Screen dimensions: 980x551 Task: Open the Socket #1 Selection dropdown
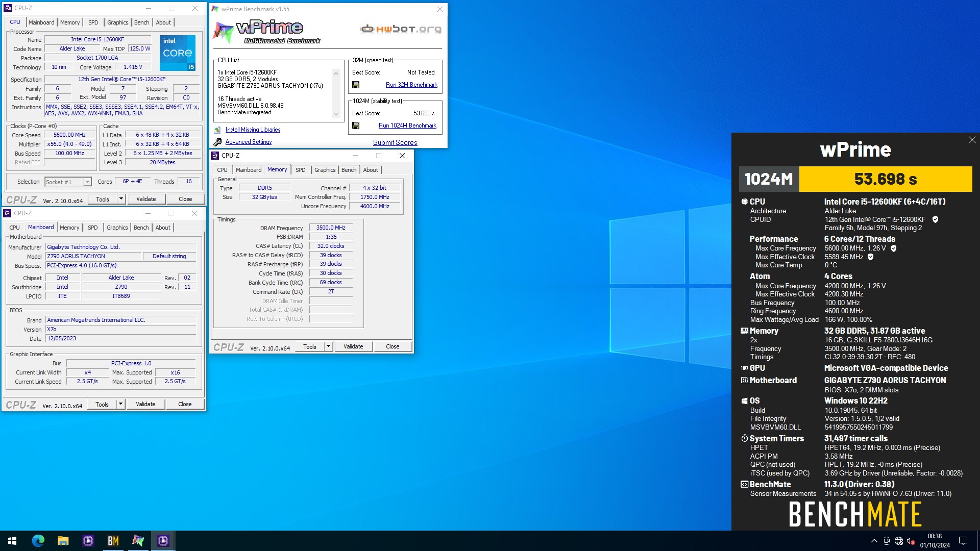coord(87,182)
